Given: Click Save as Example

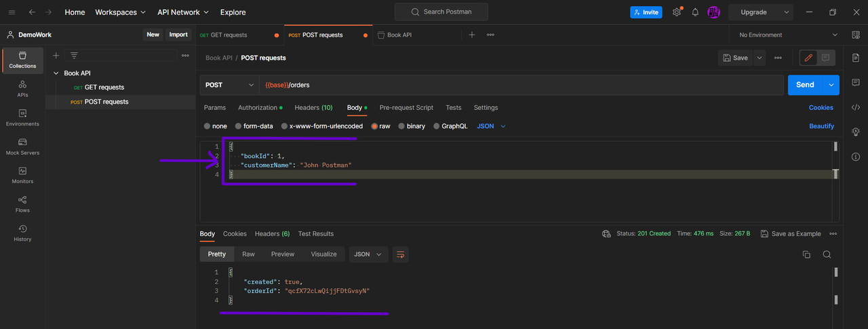Looking at the screenshot, I should click(791, 233).
